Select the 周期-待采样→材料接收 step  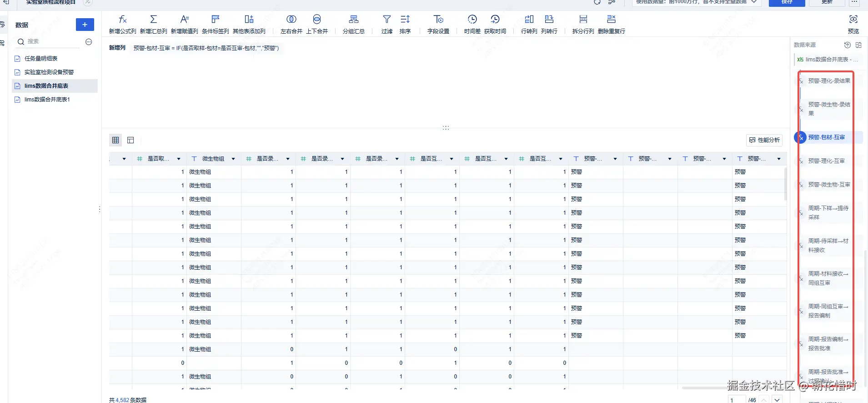click(828, 246)
